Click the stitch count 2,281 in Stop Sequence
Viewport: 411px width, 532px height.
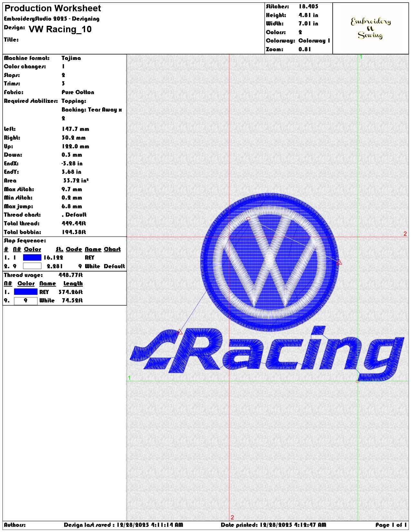pos(55,266)
